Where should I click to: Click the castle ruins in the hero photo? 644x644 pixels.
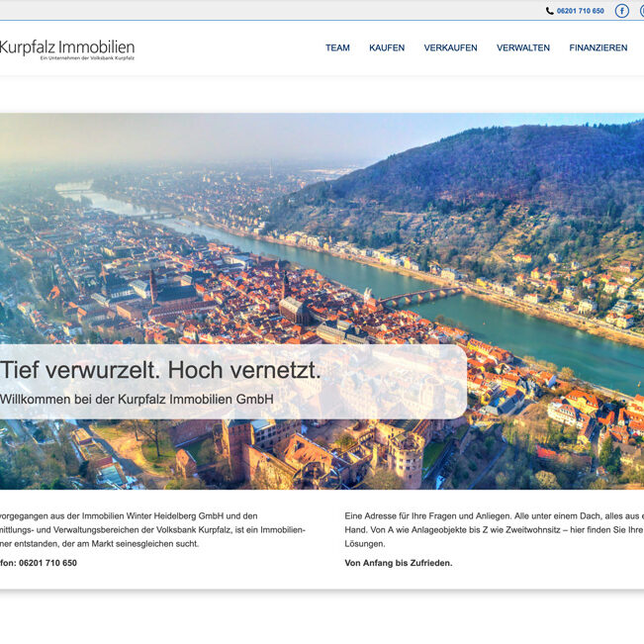[297, 455]
